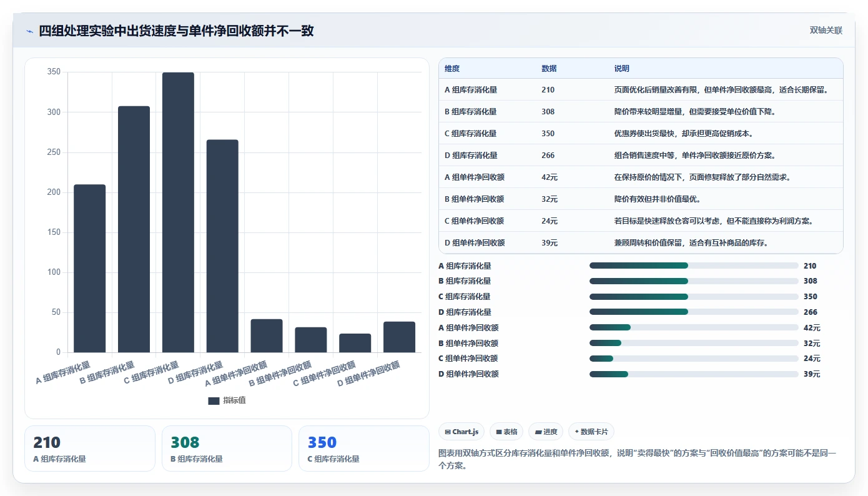This screenshot has height=496, width=868.
Task: Click the B 组库存消化量 chart bar
Action: click(x=134, y=229)
